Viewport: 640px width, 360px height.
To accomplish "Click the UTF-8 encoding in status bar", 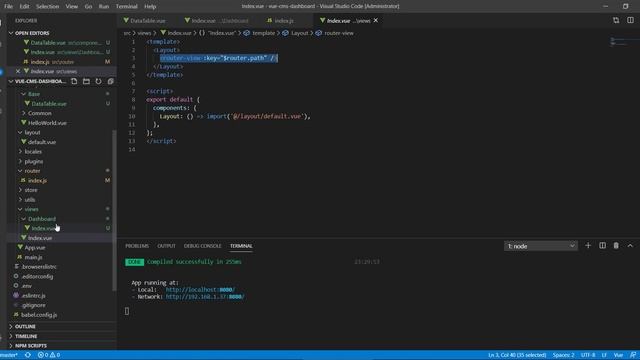I will click(588, 355).
